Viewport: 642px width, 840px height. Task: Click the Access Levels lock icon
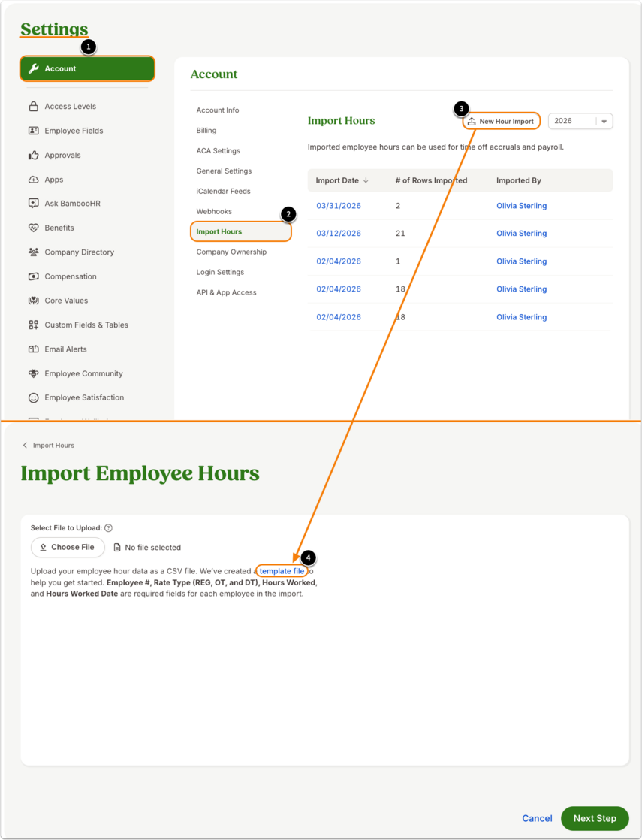(33, 106)
